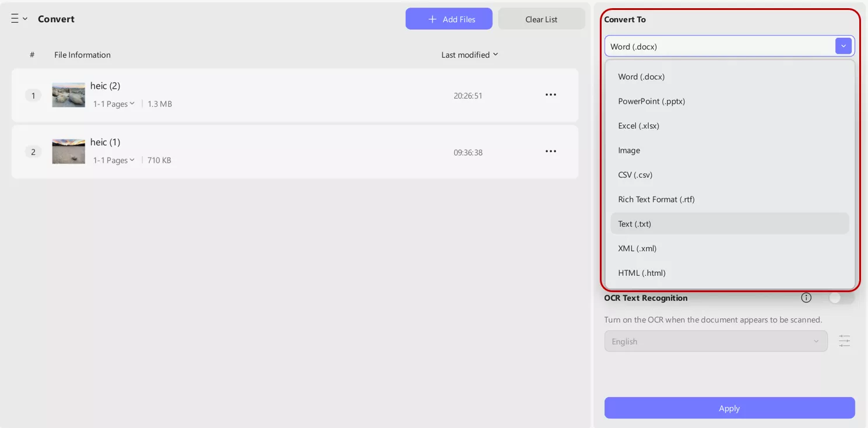868x428 pixels.
Task: Clear the file list
Action: coord(541,19)
